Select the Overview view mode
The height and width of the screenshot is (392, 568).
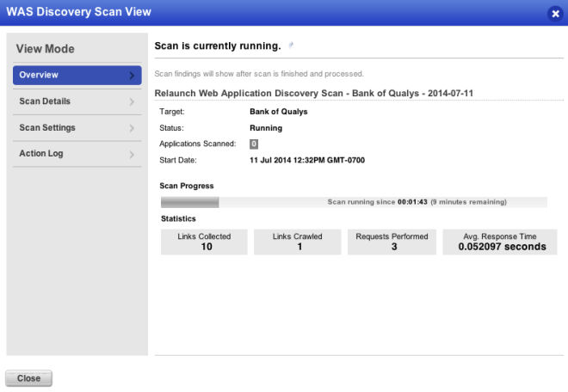point(77,75)
